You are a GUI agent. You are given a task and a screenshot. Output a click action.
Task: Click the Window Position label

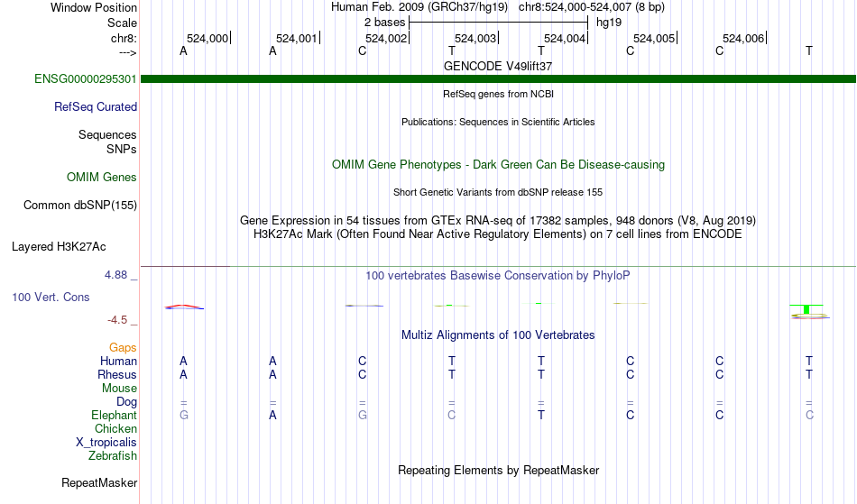(x=94, y=8)
